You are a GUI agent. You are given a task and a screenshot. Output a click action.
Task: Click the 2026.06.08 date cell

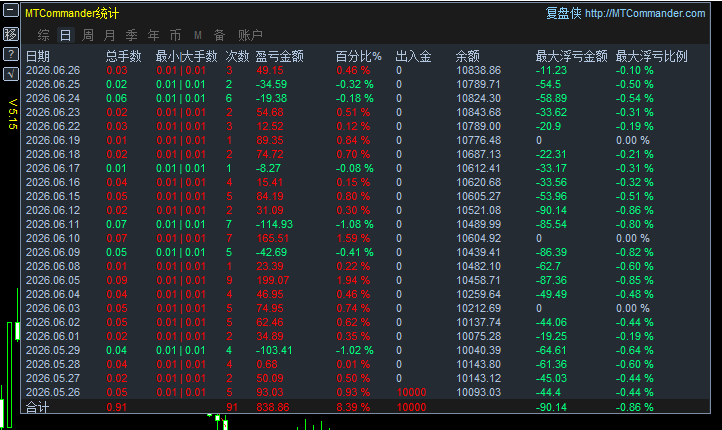point(53,266)
